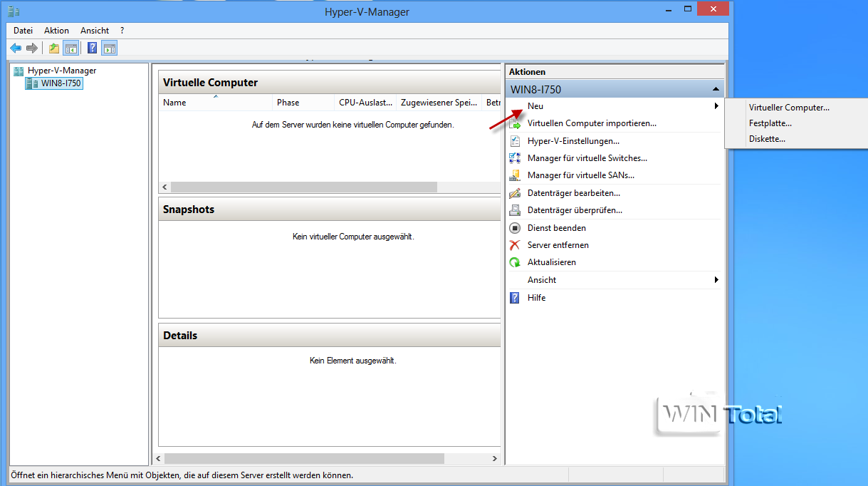Open the ? help menu
Image resolution: width=868 pixels, height=486 pixels.
122,31
